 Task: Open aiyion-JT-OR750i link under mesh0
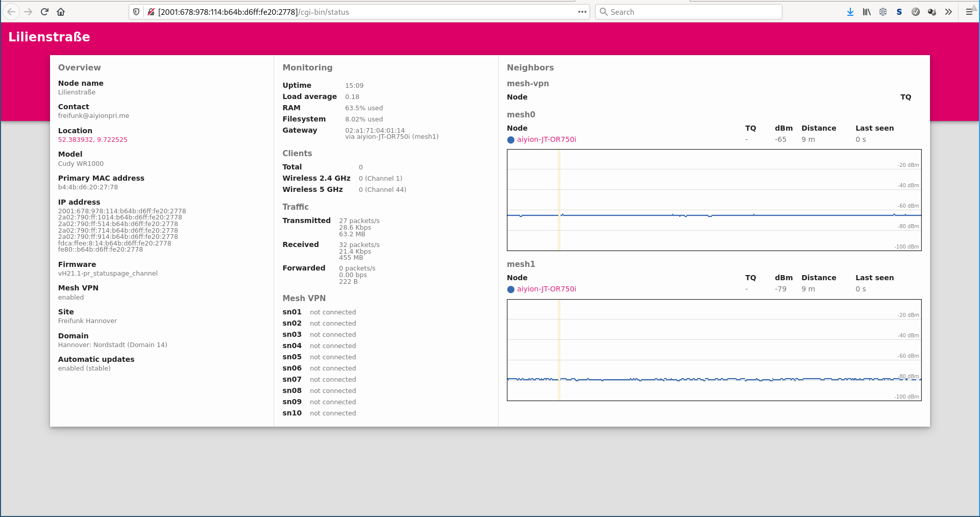546,140
